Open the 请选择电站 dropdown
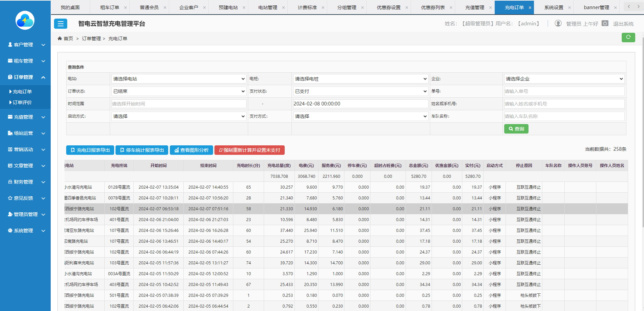Image resolution: width=644 pixels, height=311 pixels. [179, 78]
